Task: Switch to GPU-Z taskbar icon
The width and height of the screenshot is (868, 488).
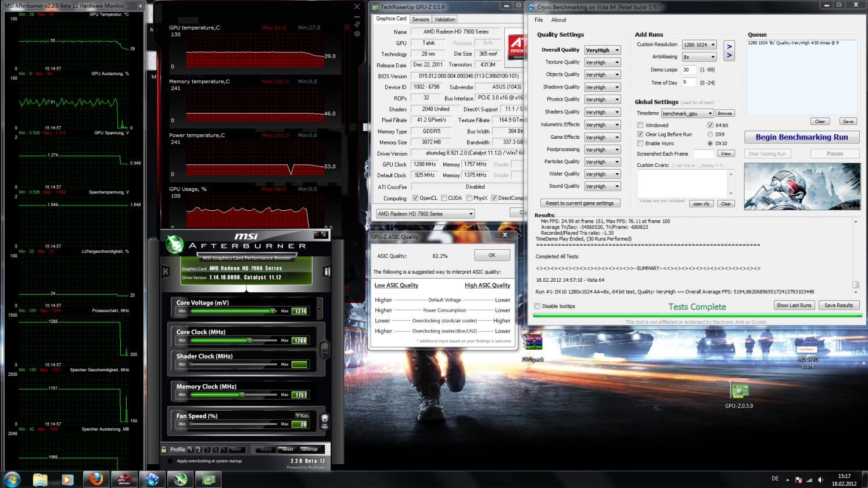Action: pyautogui.click(x=209, y=479)
